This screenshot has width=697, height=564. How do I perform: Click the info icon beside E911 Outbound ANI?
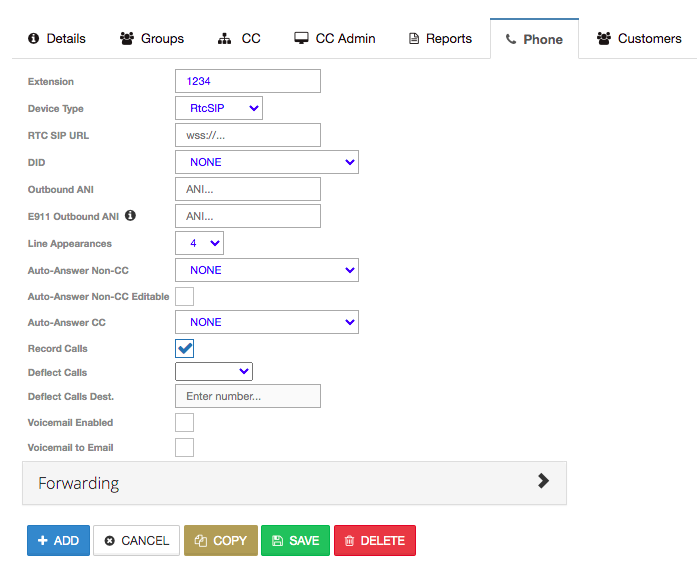click(x=130, y=216)
